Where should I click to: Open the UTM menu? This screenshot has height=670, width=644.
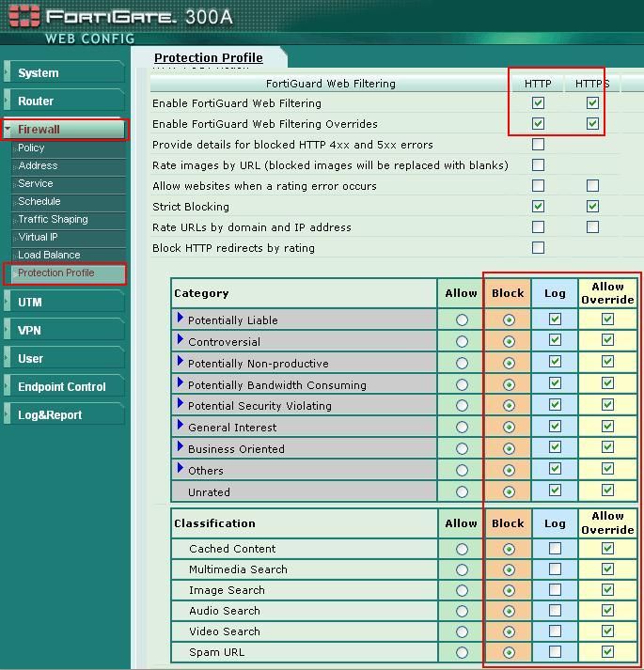tap(65, 302)
